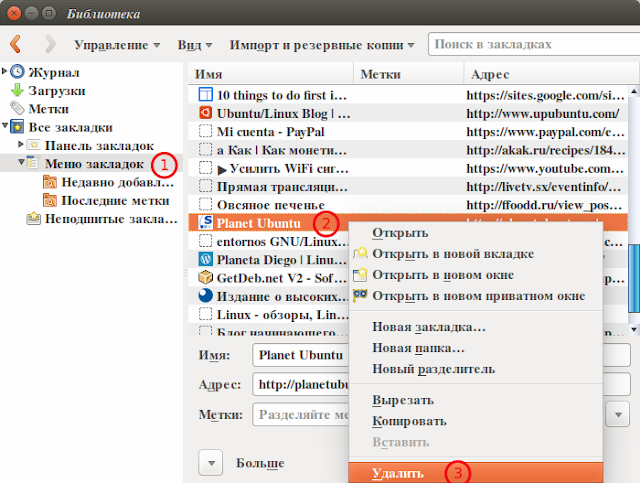
Task: Open Импорт и резервные копии menu
Action: click(x=322, y=45)
